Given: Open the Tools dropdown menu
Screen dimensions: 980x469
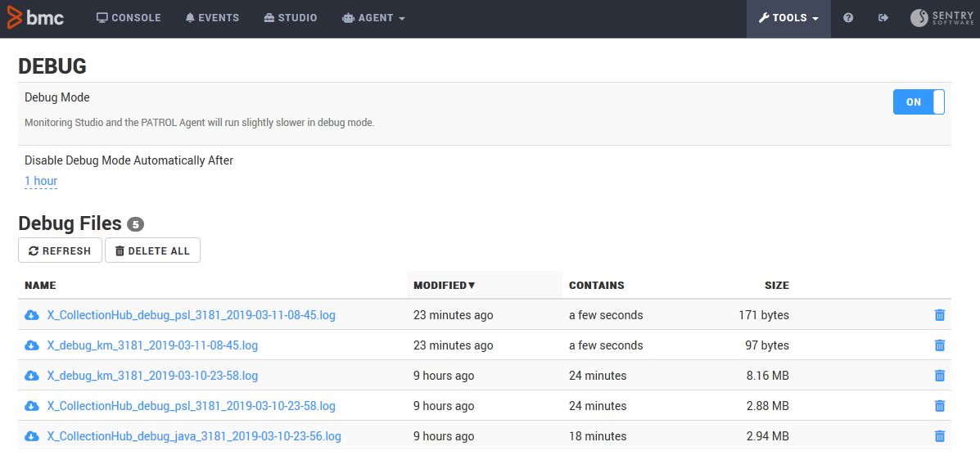Looking at the screenshot, I should pyautogui.click(x=788, y=18).
